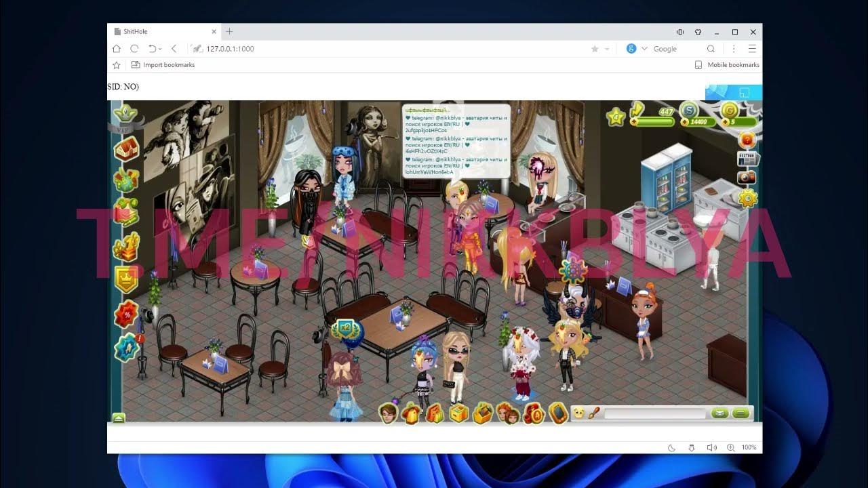Viewport: 868px width, 488px height.
Task: Open the orange question mark help icon
Action: [747, 140]
